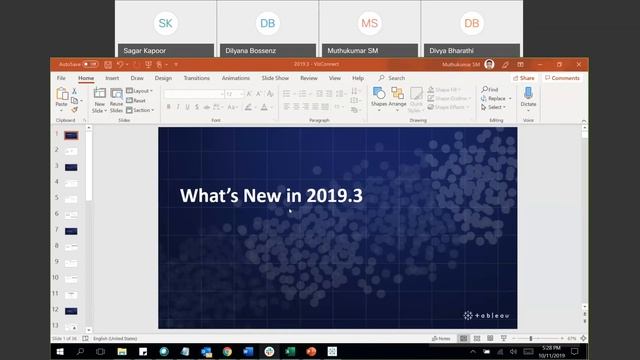Expand the Layout dropdown
640x360 pixels.
coord(140,91)
